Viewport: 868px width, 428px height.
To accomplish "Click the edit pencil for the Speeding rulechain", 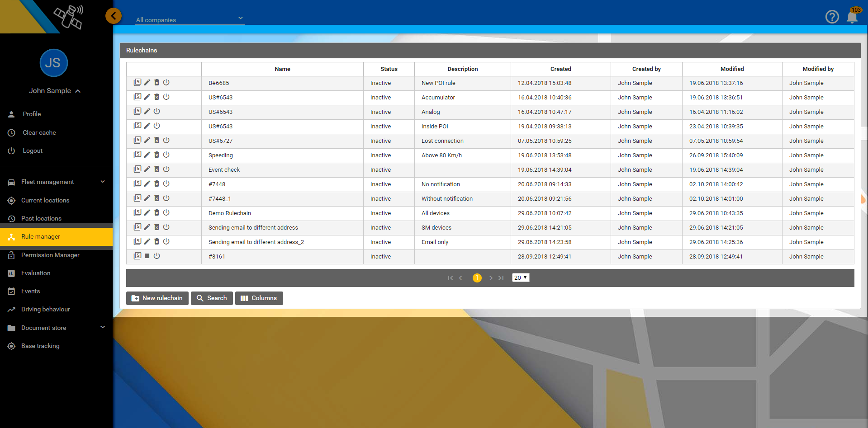I will [147, 155].
